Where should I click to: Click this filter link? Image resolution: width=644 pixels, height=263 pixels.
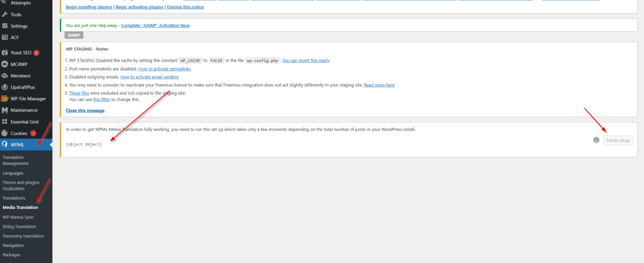(x=102, y=99)
